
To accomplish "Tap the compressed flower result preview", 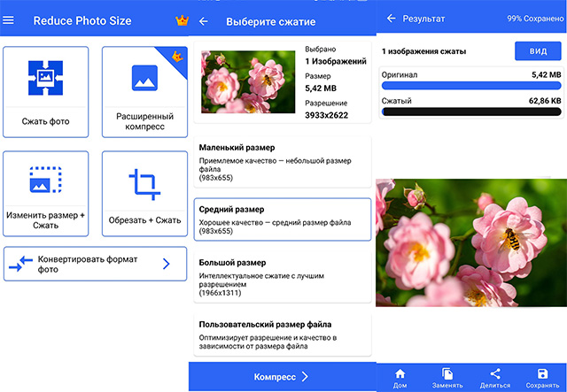I will 471,242.
